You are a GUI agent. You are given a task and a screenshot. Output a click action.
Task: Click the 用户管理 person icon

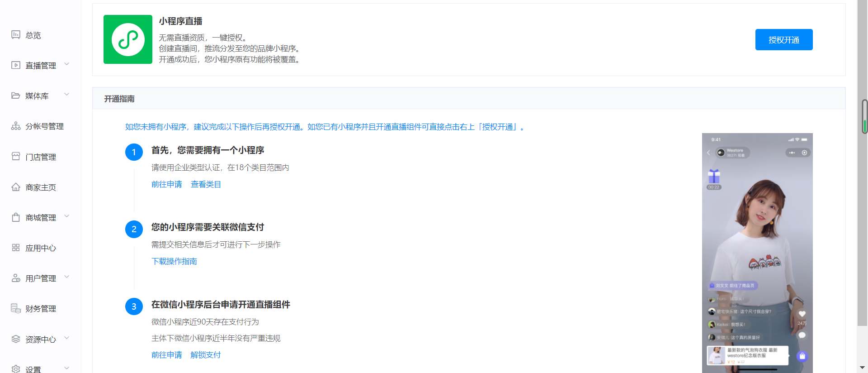point(16,278)
